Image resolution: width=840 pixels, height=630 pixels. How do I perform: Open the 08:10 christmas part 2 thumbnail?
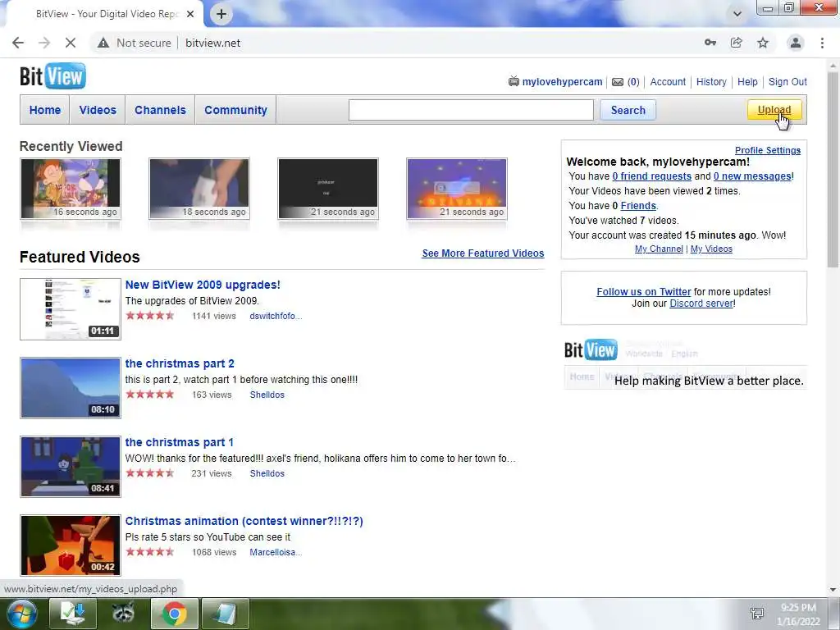(71, 388)
